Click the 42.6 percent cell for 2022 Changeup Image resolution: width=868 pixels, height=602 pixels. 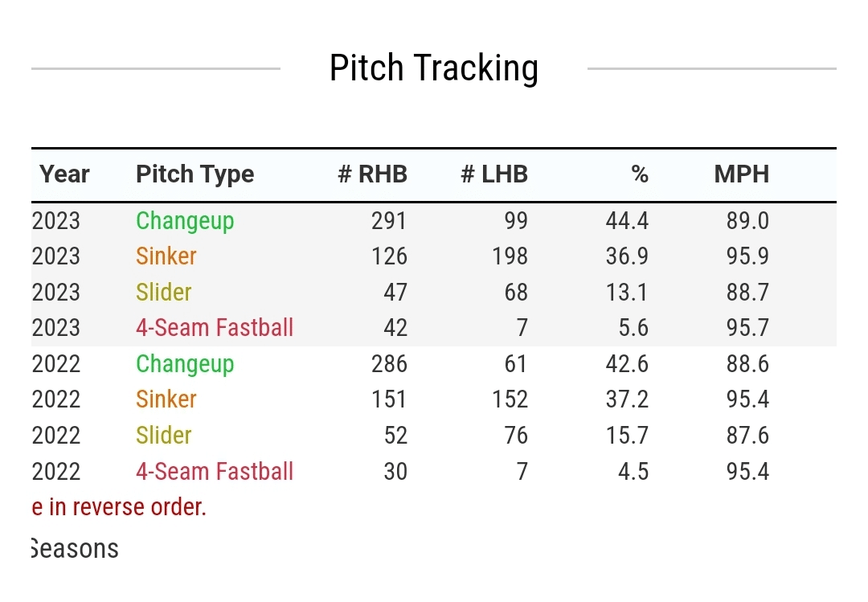[627, 364]
